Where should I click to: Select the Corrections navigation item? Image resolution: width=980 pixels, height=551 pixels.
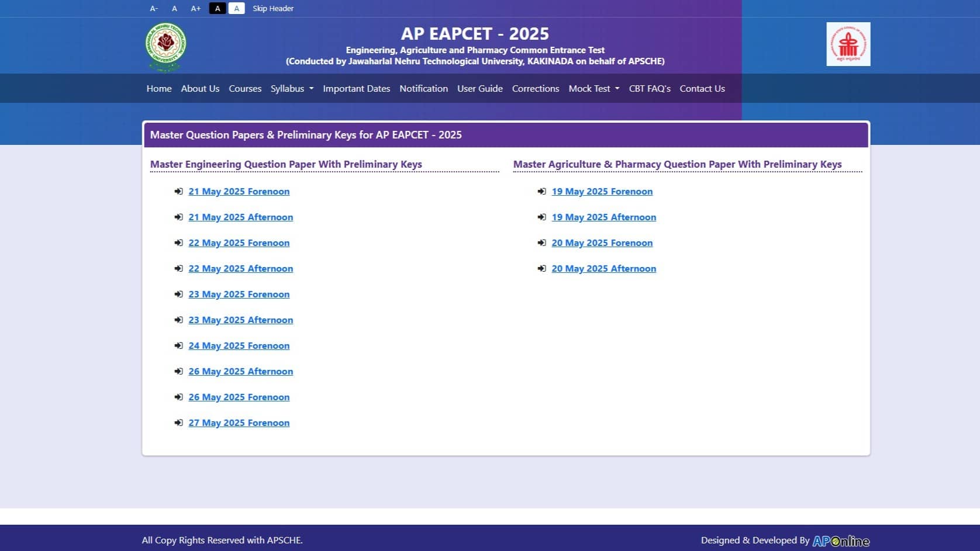(x=535, y=88)
